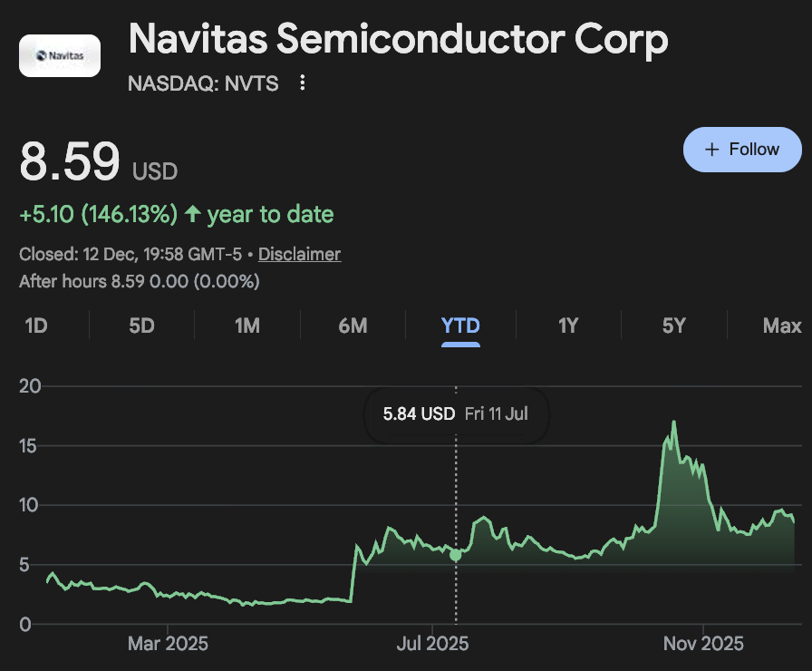Click the Navitas company logo
Viewport: 812px width, 671px height.
[60, 55]
